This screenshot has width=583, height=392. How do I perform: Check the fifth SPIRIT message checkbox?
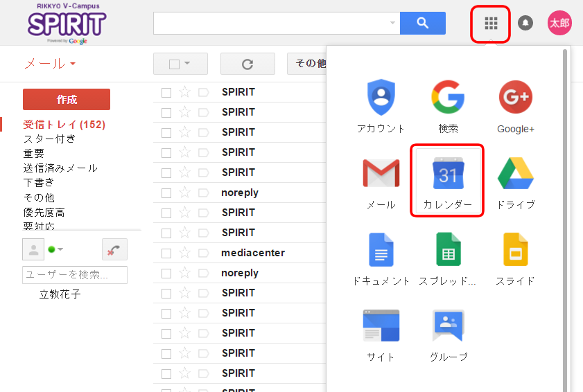click(x=166, y=172)
